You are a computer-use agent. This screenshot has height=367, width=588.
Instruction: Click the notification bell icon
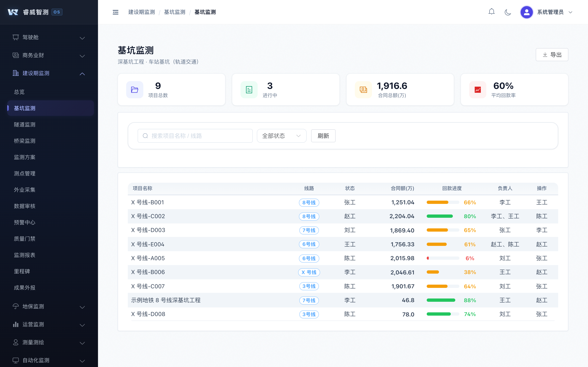491,12
